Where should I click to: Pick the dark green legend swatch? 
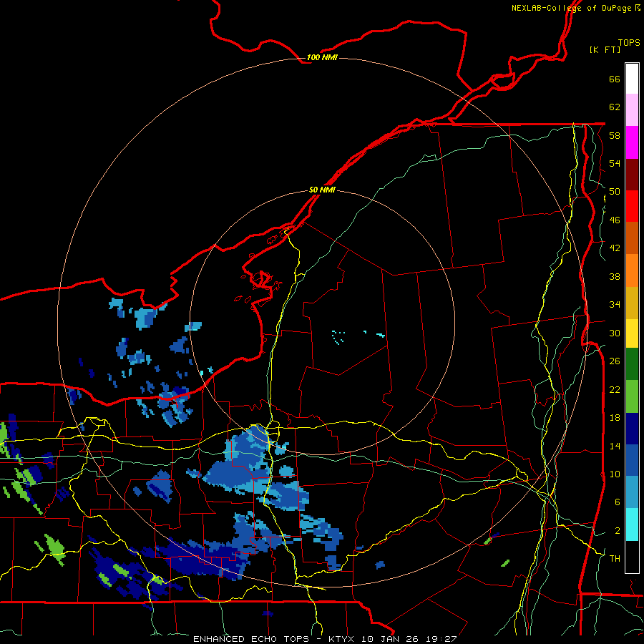(632, 364)
